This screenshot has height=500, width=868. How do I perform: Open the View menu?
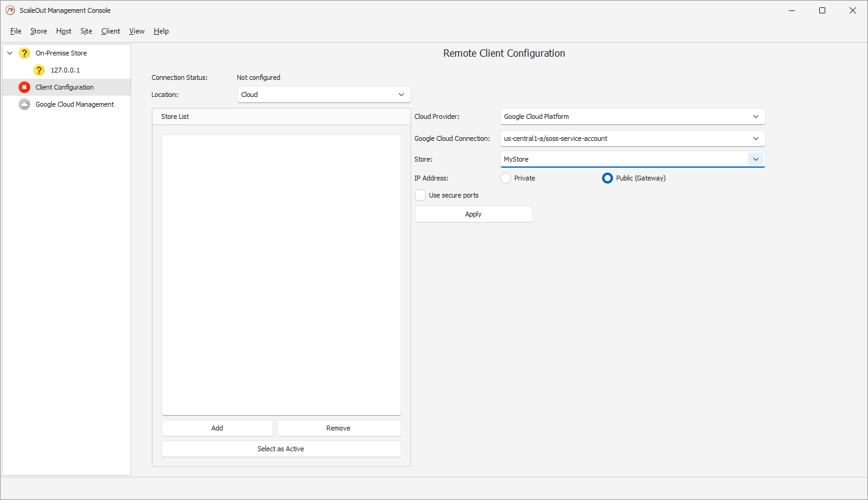click(x=137, y=31)
